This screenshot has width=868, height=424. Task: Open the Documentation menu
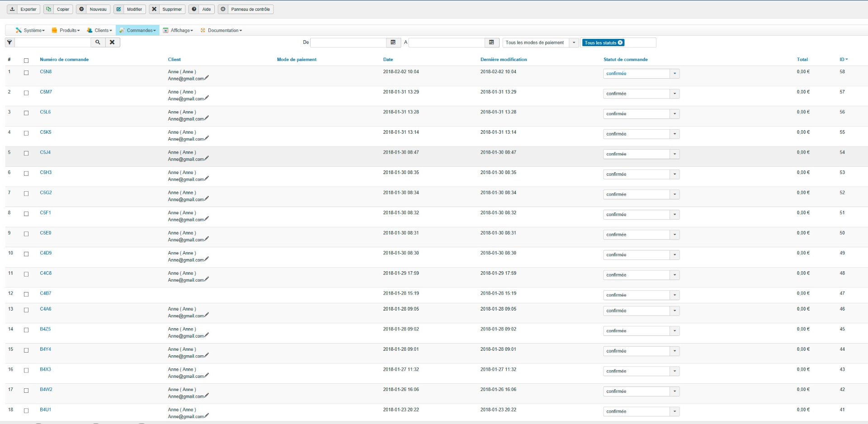[221, 30]
